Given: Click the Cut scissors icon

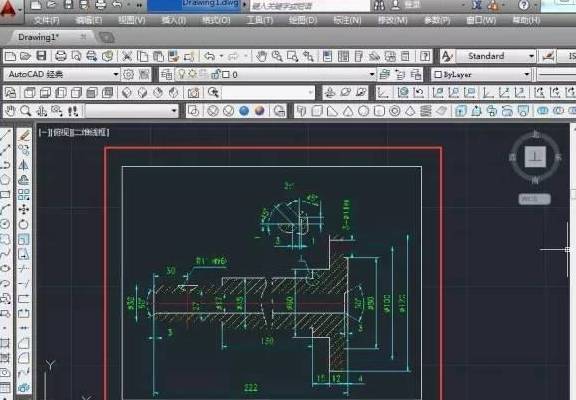Looking at the screenshot, I should (127, 56).
